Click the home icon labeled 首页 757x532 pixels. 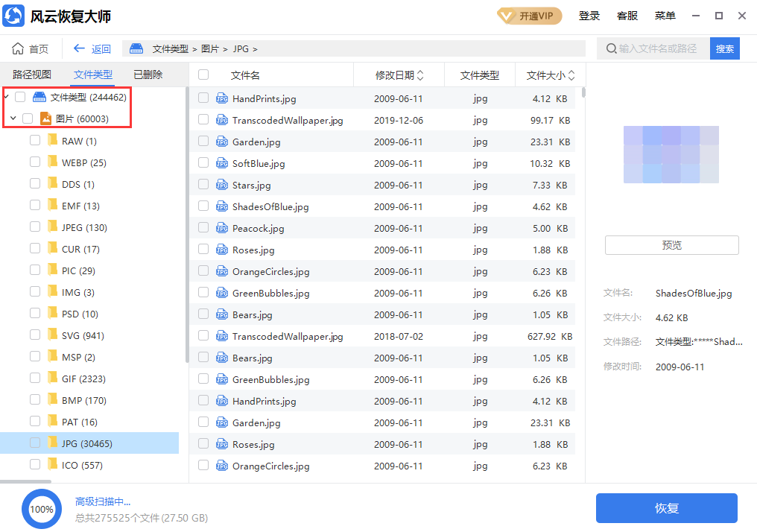(19, 49)
